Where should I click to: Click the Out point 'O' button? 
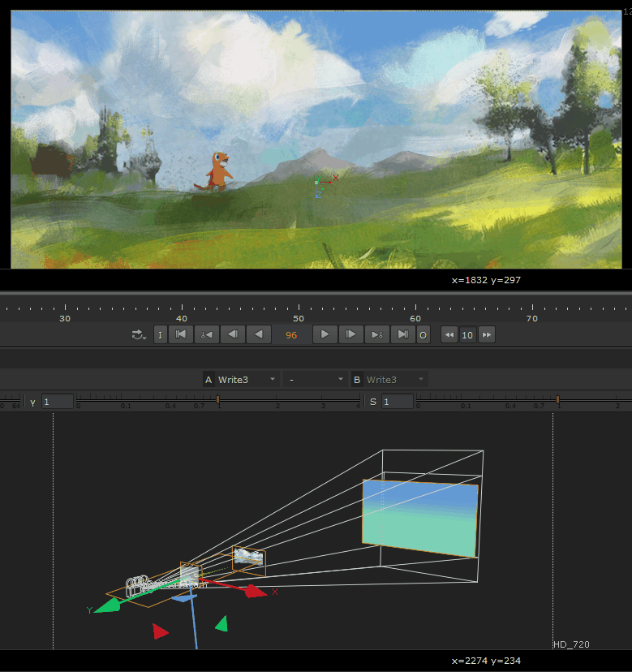423,334
